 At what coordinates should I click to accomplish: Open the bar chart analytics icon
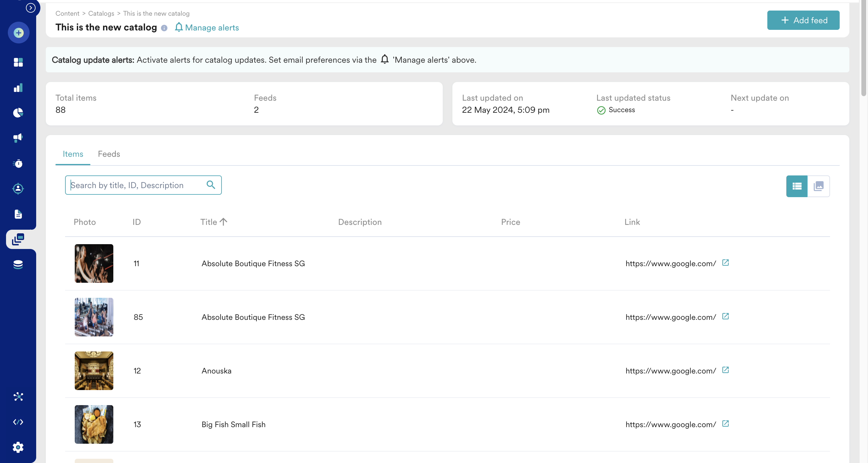[18, 88]
